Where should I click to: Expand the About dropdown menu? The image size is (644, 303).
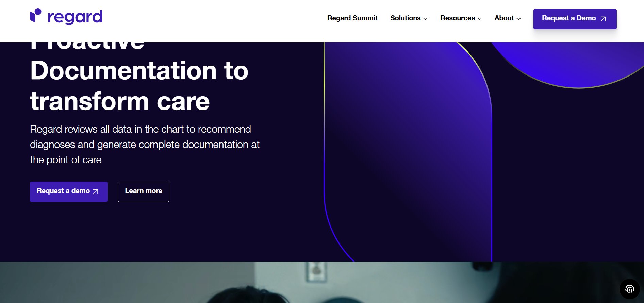point(508,18)
